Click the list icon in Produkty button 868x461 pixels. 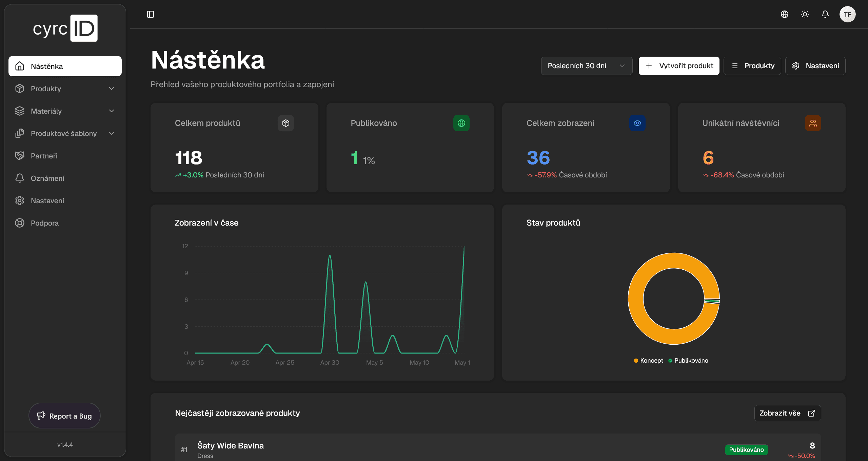[x=734, y=66]
